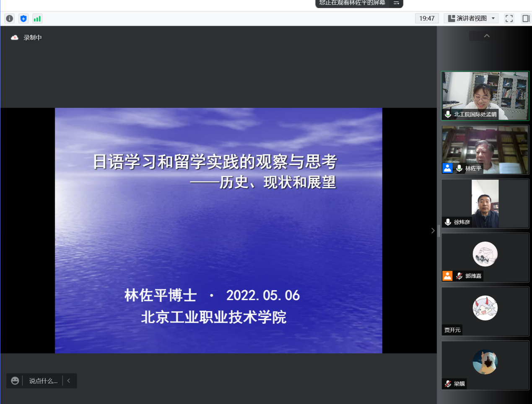Click the microphone icon beside 林佐平
532x404 pixels.
tap(459, 168)
